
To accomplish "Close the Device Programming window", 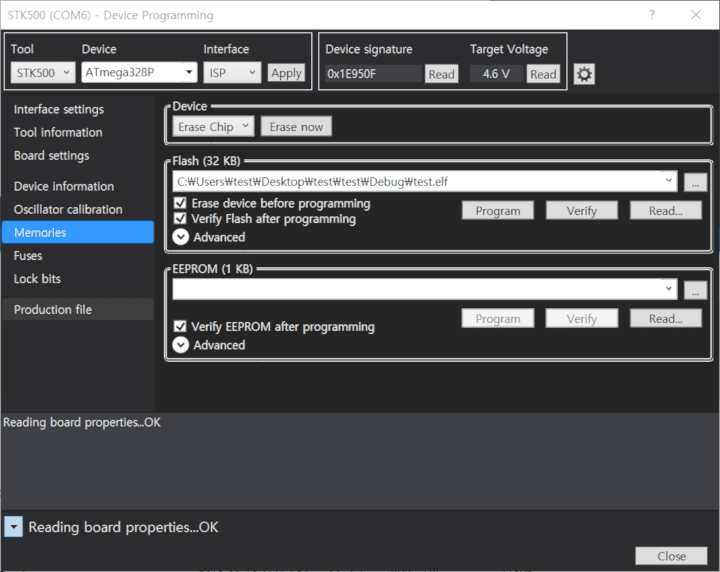I will [x=696, y=15].
